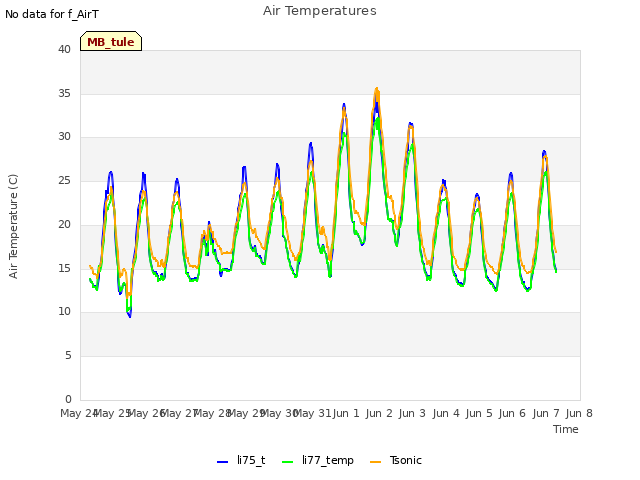Click the blue li75_t legend swatch
Screen dimensions: 640x480
[x=222, y=462]
